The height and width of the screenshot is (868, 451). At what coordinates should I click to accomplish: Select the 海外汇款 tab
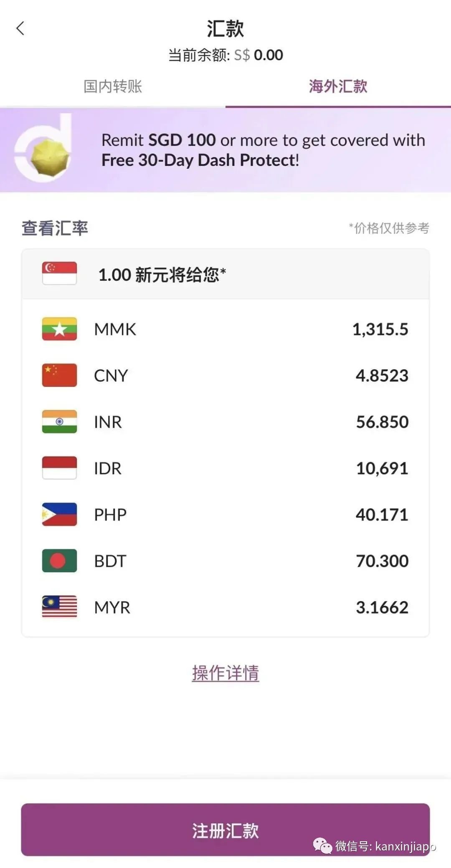click(338, 87)
